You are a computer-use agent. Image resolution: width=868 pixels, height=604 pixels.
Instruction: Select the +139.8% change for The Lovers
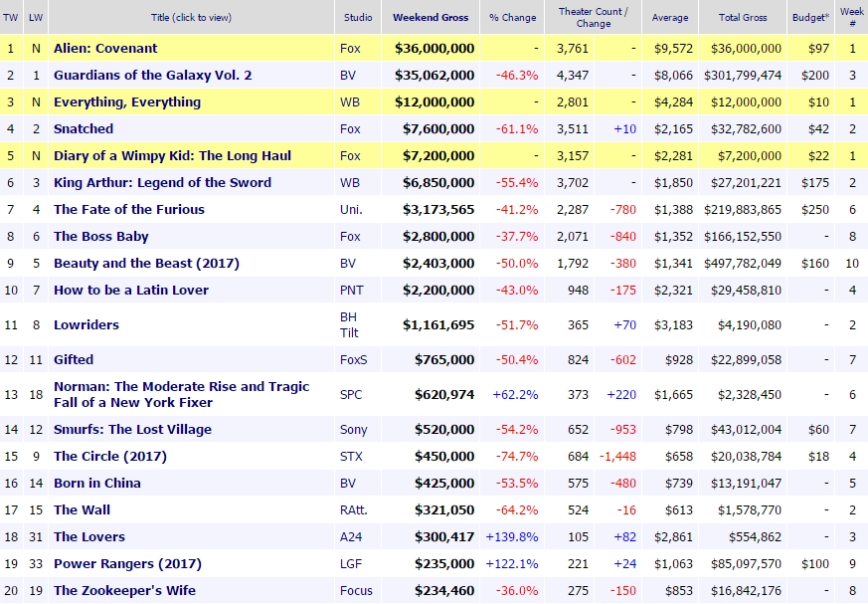click(511, 537)
